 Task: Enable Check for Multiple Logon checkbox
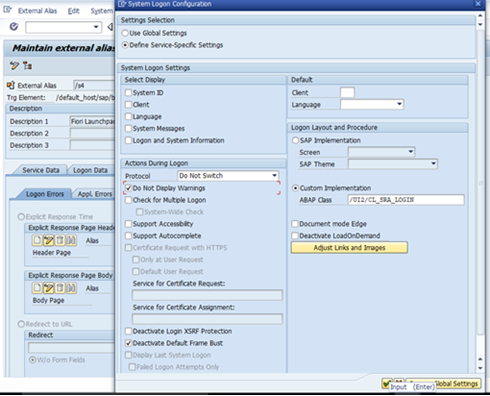(128, 200)
